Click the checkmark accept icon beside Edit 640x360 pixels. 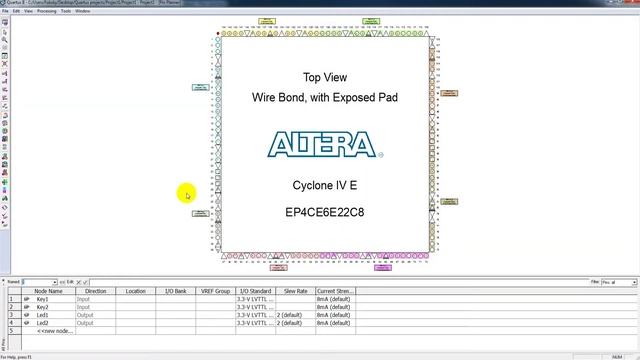pyautogui.click(x=85, y=282)
